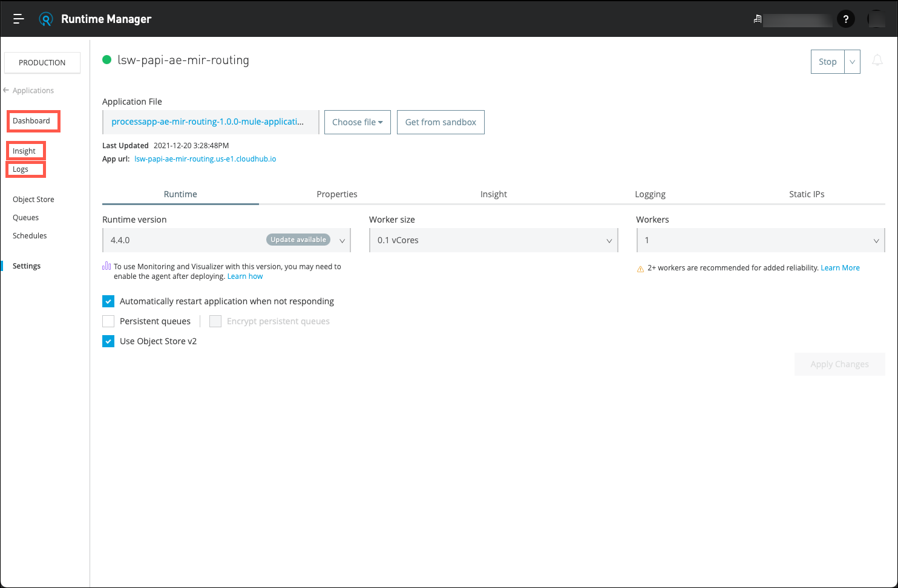Switch to the Insight tab
This screenshot has height=588, width=898.
click(x=494, y=194)
